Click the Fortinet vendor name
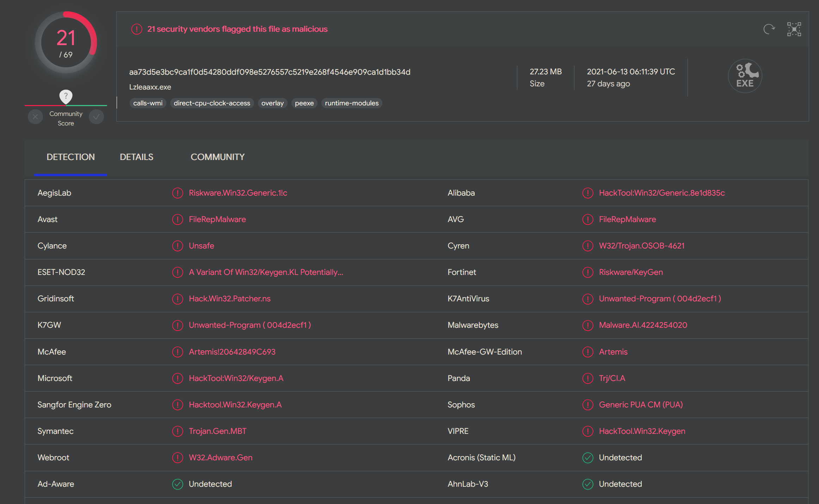 click(x=462, y=272)
